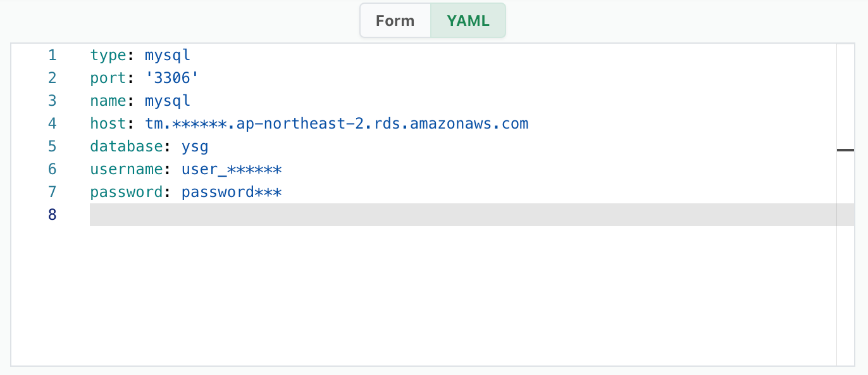868x375 pixels.
Task: Click the blank editor area below line 8
Action: pyautogui.click(x=463, y=295)
